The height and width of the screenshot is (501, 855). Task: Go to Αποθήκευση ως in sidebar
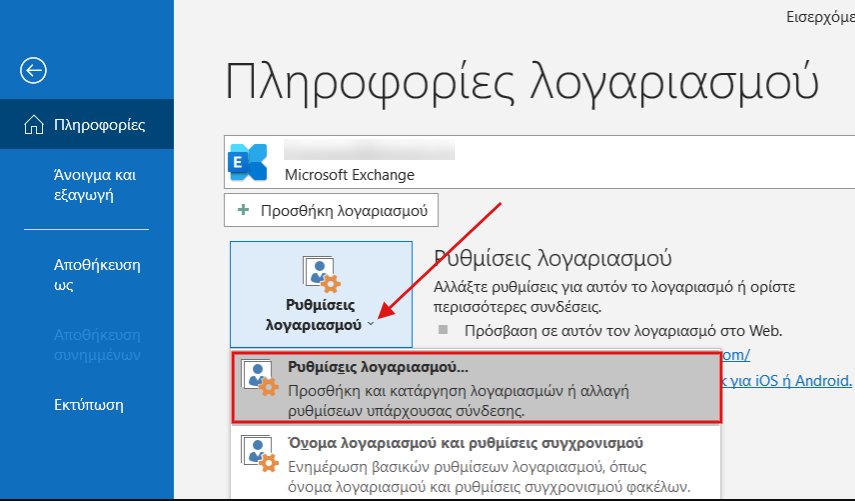[x=96, y=275]
